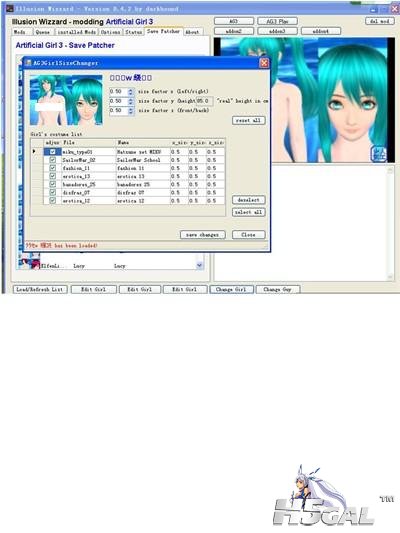Click the Change Girl button
The width and height of the screenshot is (400, 533).
[231, 289]
